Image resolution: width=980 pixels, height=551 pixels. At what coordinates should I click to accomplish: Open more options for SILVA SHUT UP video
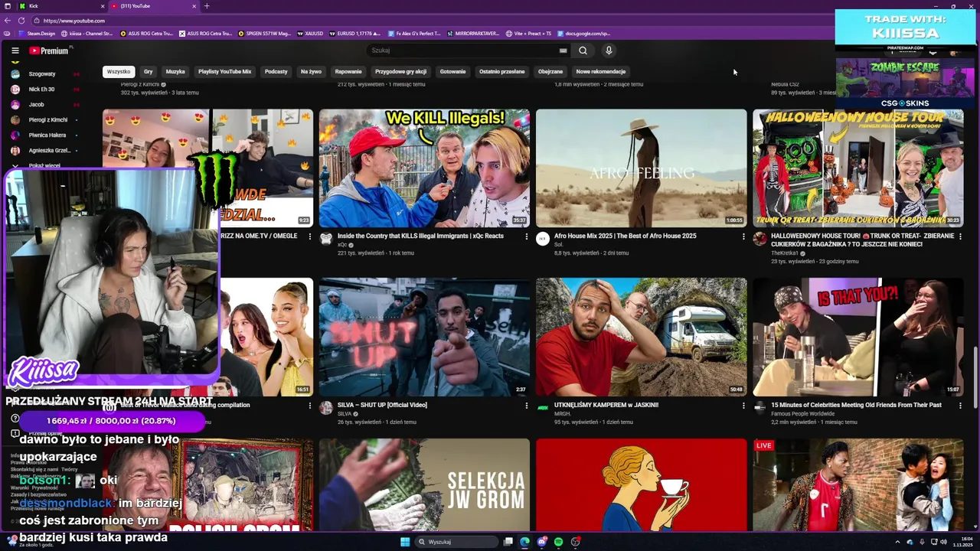click(x=526, y=406)
